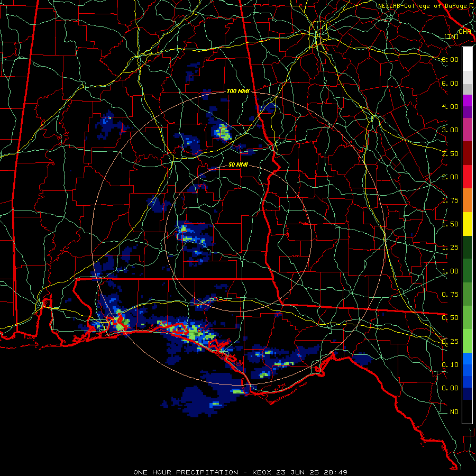This screenshot has height=476, width=476.
Task: Select the magenta swatch in the legend
Action: [467, 100]
